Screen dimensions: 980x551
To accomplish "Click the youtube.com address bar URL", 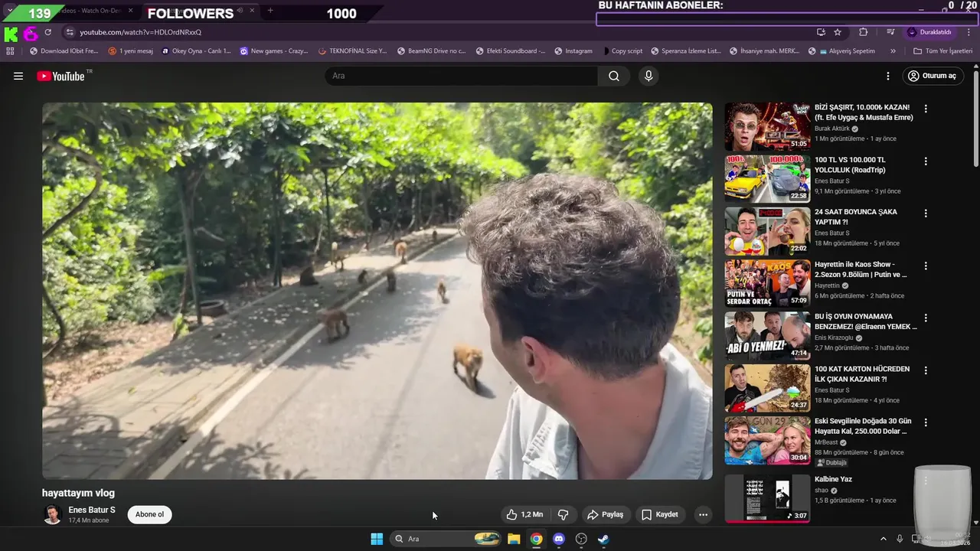I will point(141,32).
